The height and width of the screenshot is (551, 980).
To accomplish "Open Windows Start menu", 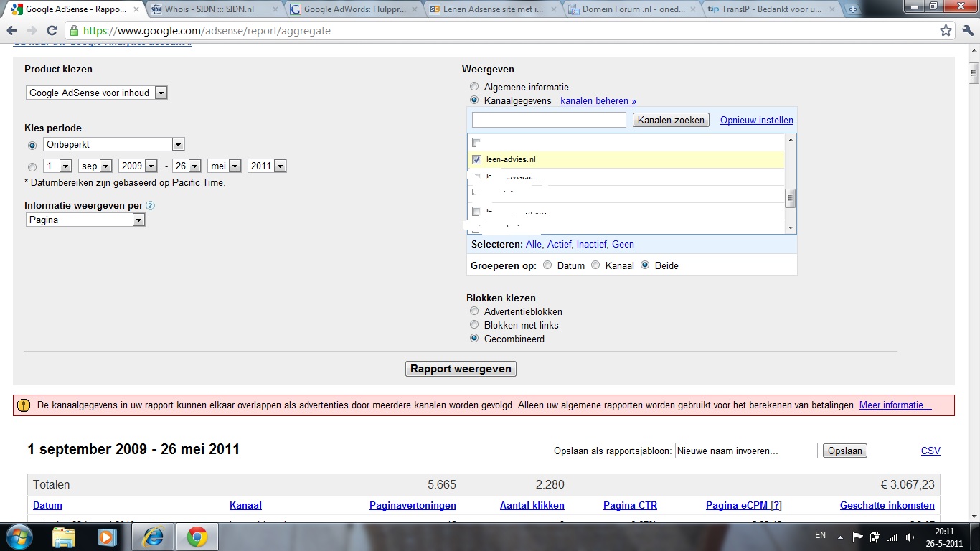I will (19, 537).
